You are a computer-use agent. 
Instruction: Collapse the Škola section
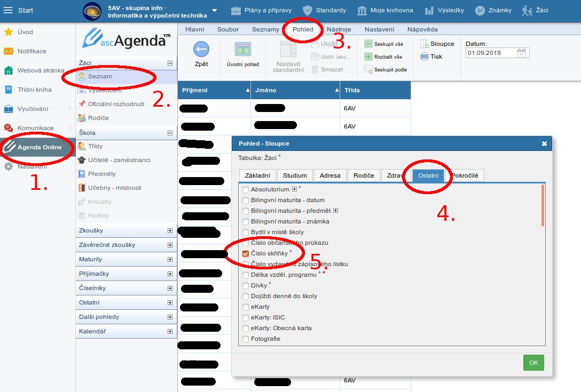[170, 133]
